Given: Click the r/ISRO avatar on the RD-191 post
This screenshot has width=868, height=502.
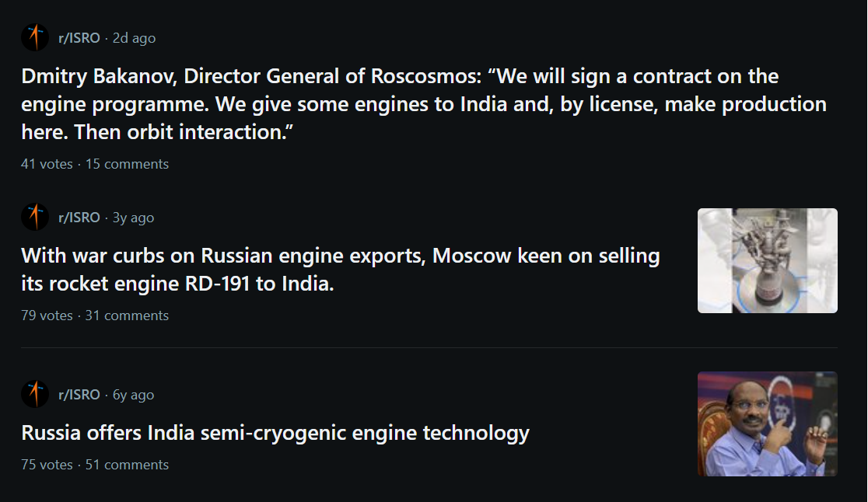Looking at the screenshot, I should coord(35,217).
